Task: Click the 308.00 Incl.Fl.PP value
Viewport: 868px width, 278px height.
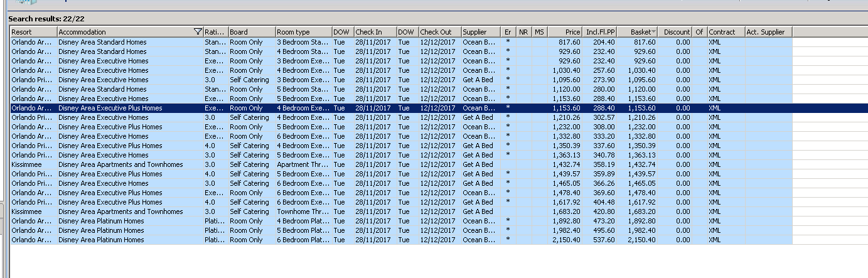Action: point(603,127)
